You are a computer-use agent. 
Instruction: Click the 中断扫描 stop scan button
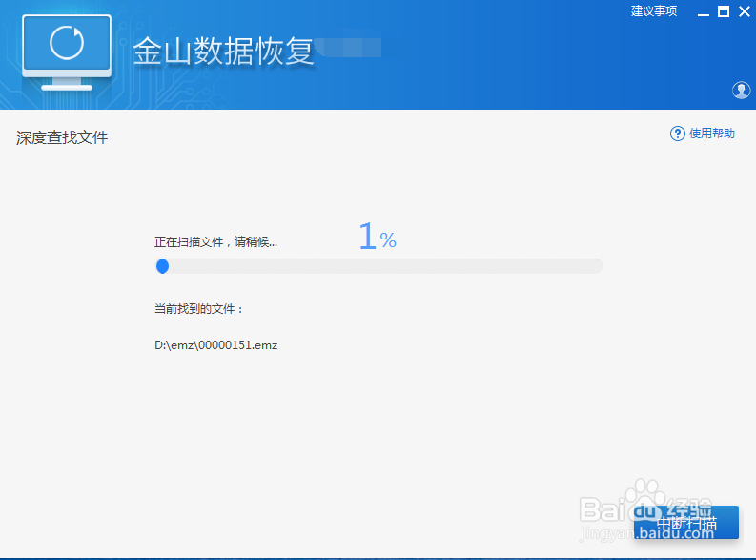click(x=686, y=523)
